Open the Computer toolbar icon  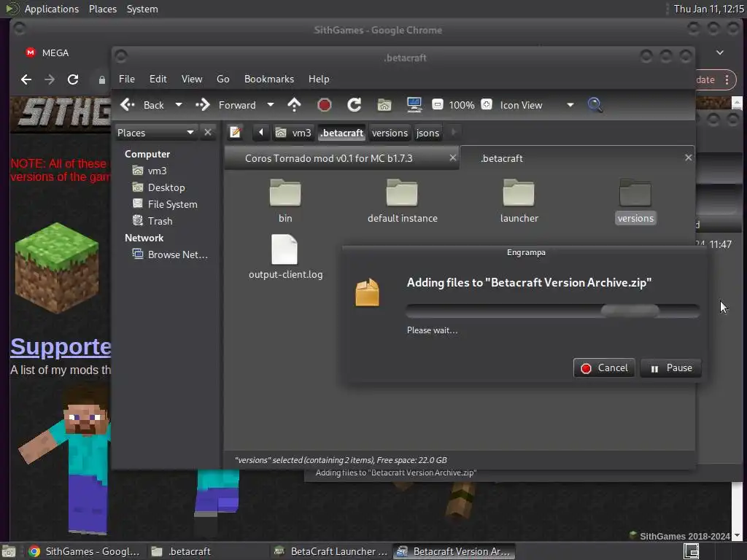pyautogui.click(x=414, y=105)
